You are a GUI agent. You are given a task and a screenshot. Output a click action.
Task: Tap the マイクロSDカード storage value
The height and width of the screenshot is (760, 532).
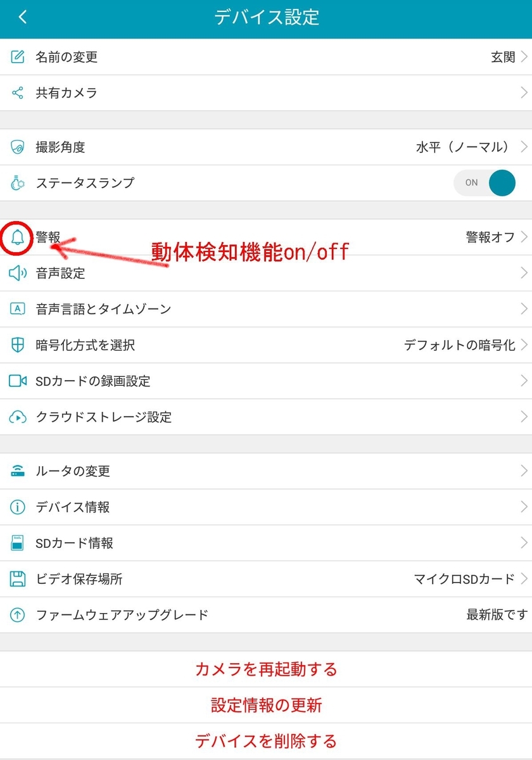(464, 579)
